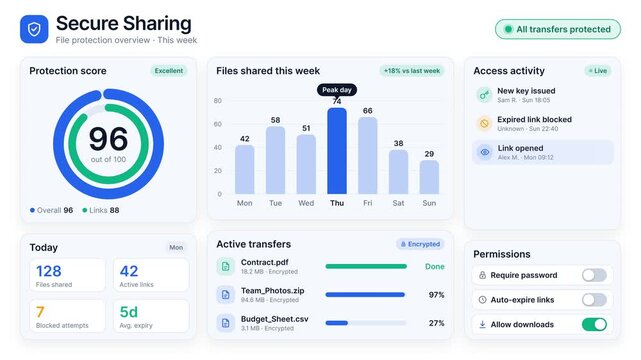Open the 128 Files shared tile
This screenshot has height=360, width=641.
[67, 275]
